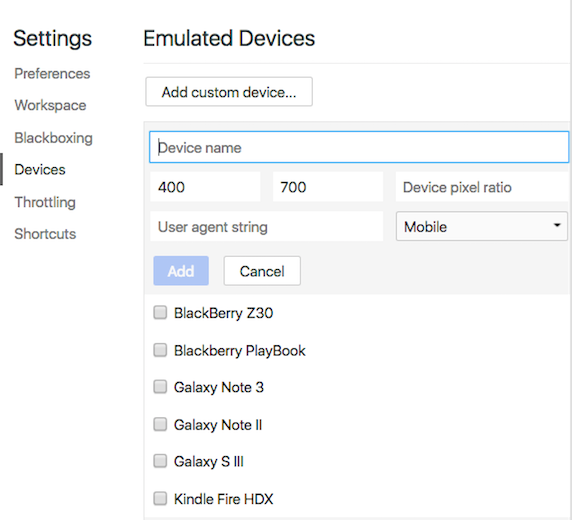Click the Settings title text

coord(53,39)
